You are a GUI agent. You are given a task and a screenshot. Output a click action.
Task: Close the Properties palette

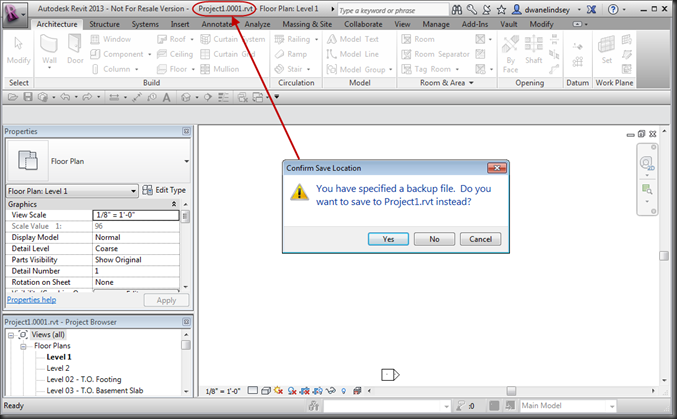click(x=186, y=131)
